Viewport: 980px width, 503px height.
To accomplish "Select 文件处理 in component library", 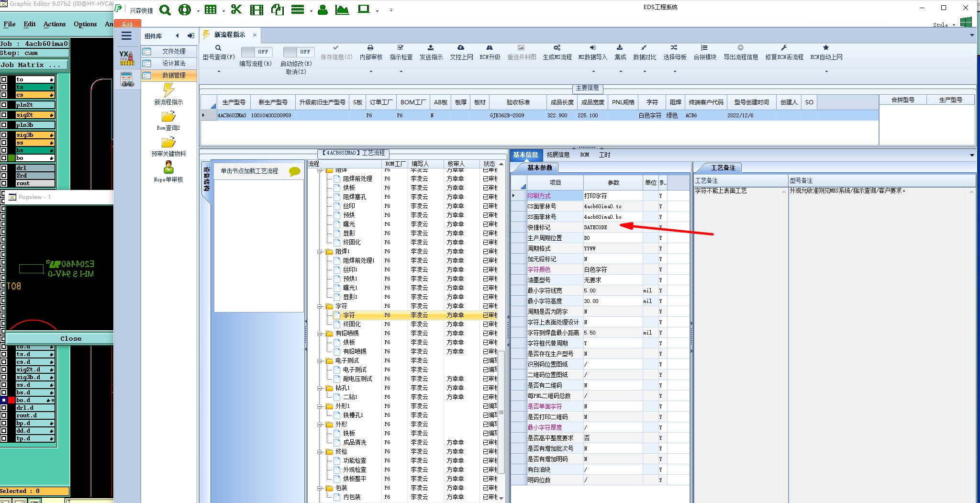I will [169, 51].
